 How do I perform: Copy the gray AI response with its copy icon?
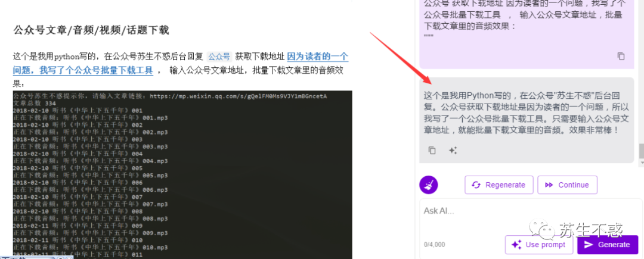pyautogui.click(x=432, y=151)
